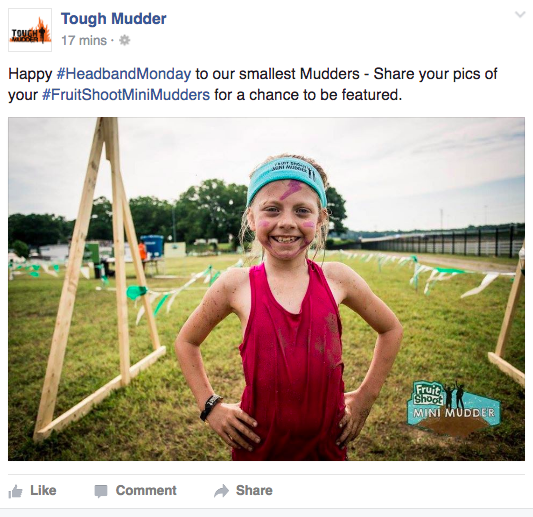The image size is (533, 517).
Task: Click the Comment speech bubble icon
Action: point(101,491)
